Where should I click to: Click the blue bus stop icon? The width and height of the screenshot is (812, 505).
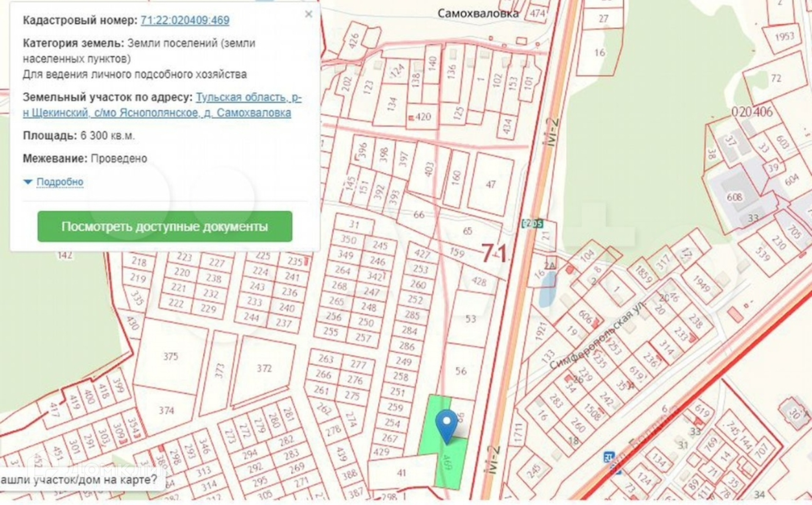click(x=609, y=457)
